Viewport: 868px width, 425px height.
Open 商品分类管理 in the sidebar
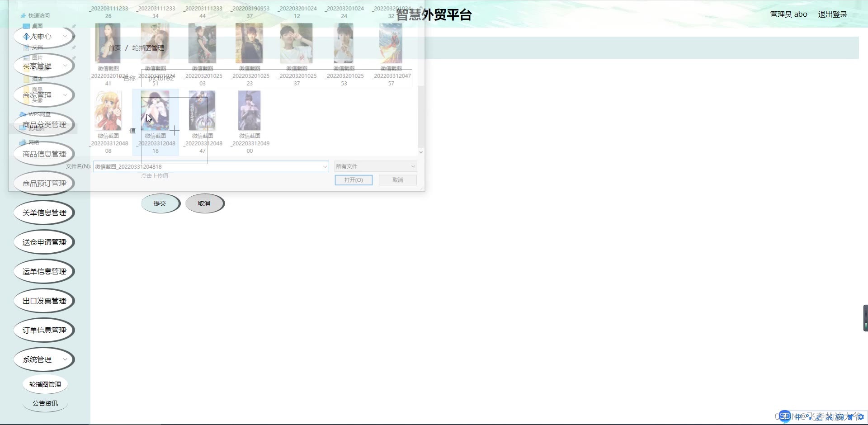click(44, 124)
